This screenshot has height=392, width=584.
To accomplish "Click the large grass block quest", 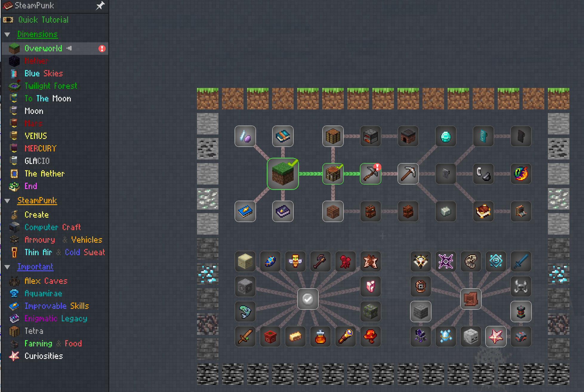I will (283, 174).
